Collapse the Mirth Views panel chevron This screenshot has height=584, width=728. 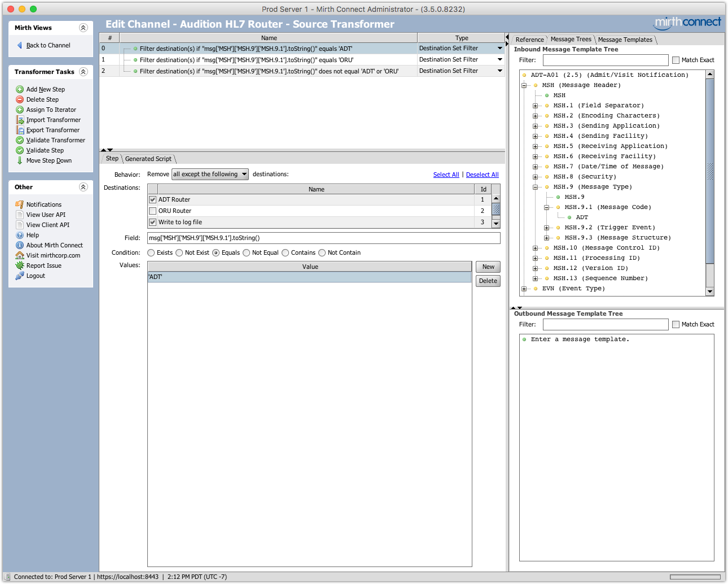coord(84,28)
